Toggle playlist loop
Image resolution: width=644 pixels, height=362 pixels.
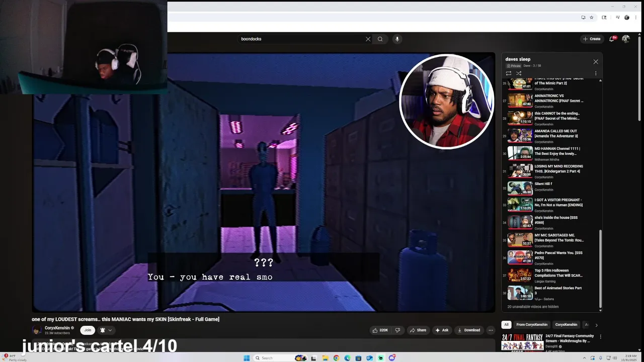pyautogui.click(x=509, y=73)
